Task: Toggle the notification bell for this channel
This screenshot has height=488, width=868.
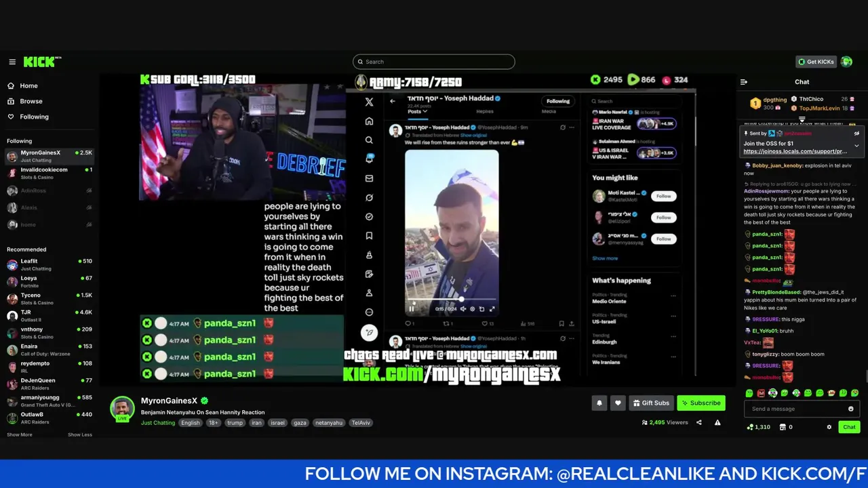Action: pos(599,403)
